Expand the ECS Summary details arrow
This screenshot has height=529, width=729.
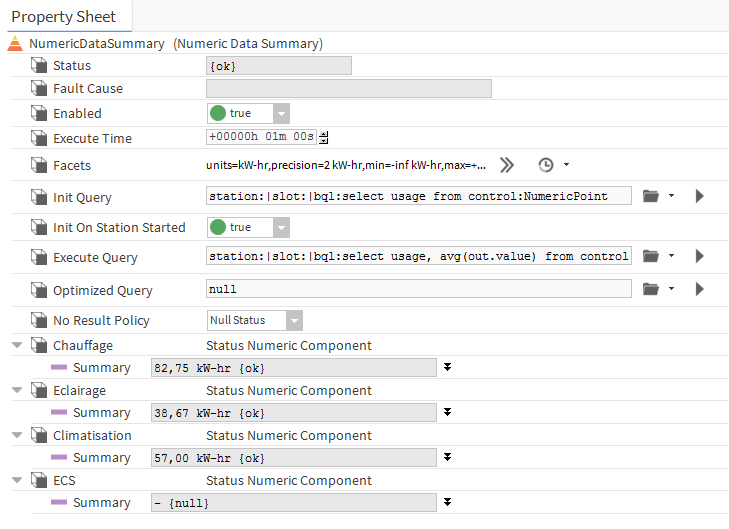448,502
